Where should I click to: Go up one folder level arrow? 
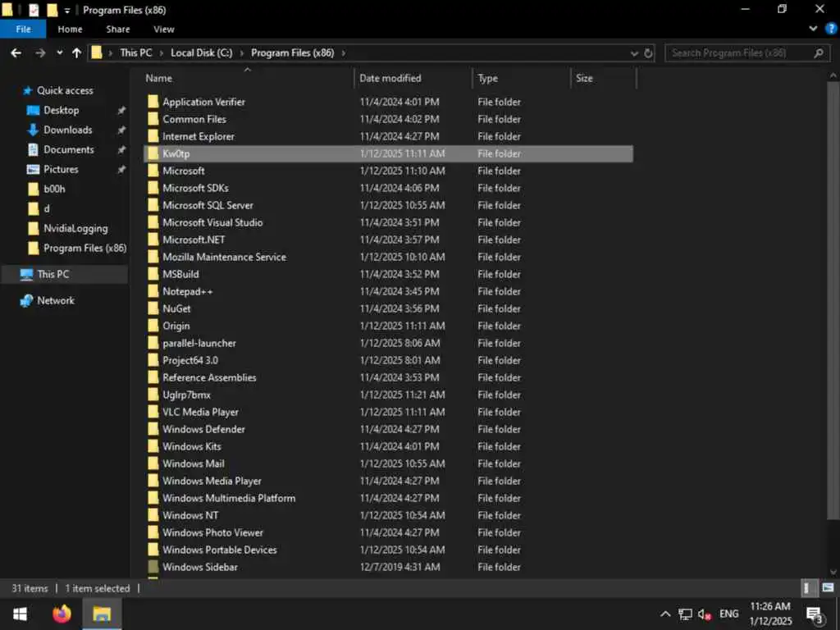point(76,53)
